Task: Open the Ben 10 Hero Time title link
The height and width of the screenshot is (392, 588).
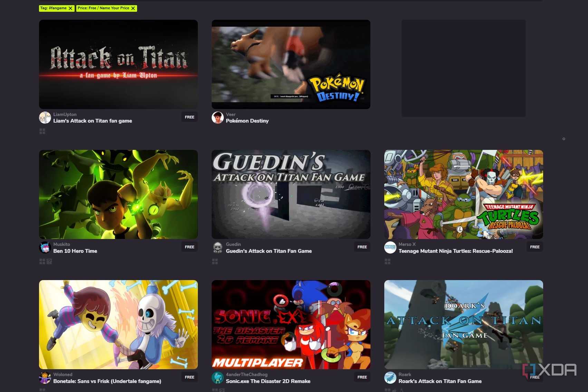Action: [x=75, y=251]
